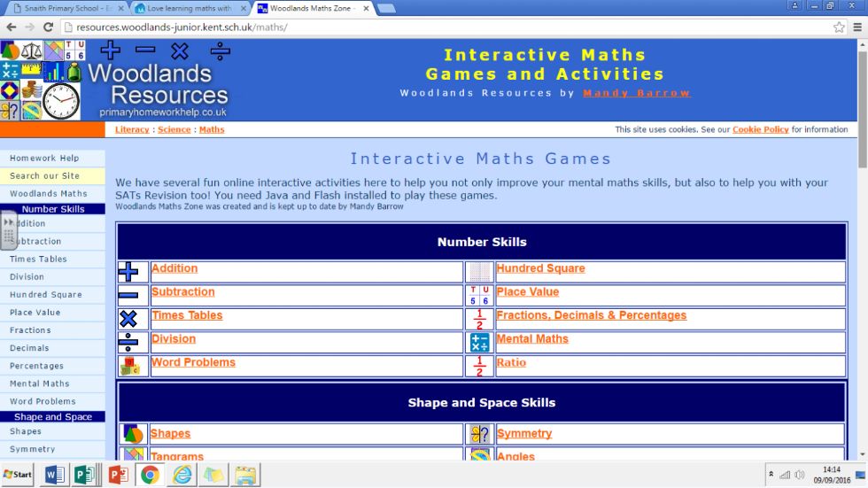Click the multiply icon beside Times Tables
Image resolution: width=868 pixels, height=488 pixels.
pyautogui.click(x=128, y=319)
